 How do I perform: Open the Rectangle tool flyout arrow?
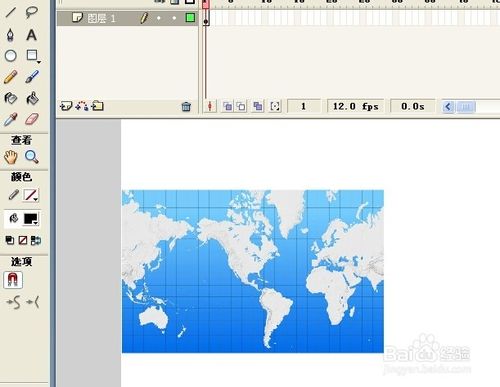click(x=39, y=62)
